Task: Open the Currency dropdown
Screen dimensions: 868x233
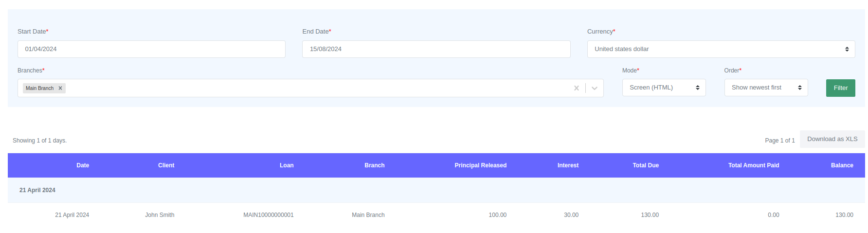Action: point(720,49)
